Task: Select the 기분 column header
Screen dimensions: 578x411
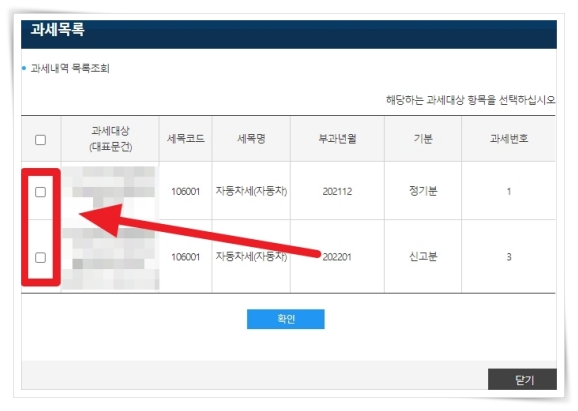Action: point(423,139)
